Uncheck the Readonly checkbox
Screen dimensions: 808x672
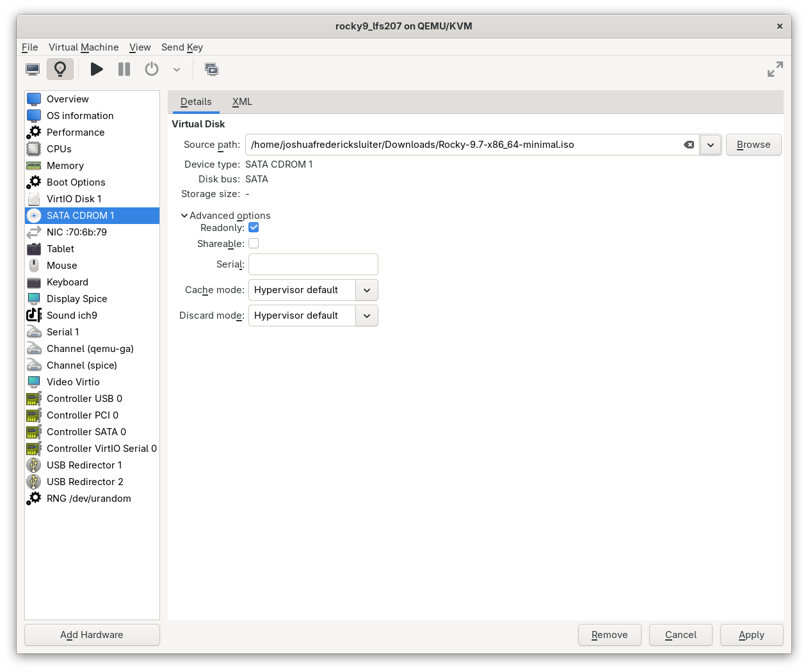coord(254,228)
